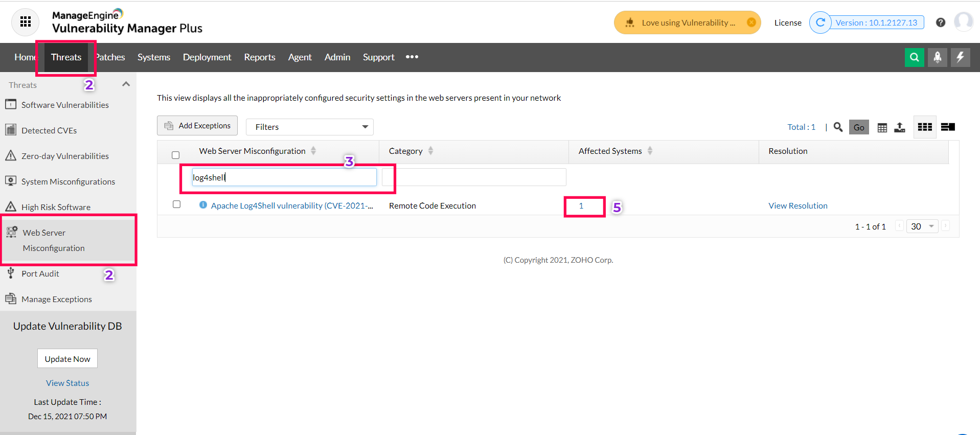Screen dimensions: 980x435
Task: Focus the log4shell search field
Action: point(284,177)
